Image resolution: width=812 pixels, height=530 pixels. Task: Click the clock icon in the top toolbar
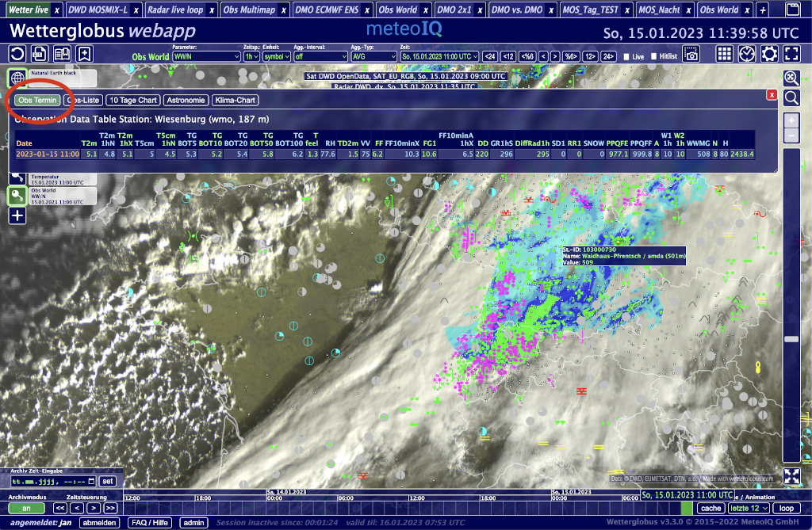[747, 54]
